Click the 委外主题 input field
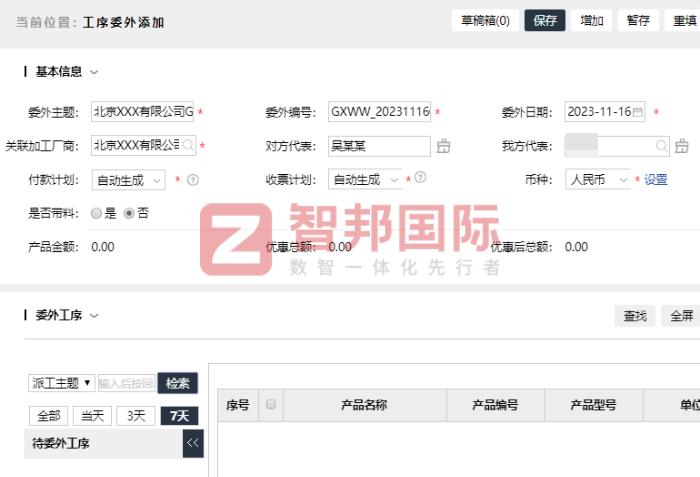The height and width of the screenshot is (477, 700). 142,112
